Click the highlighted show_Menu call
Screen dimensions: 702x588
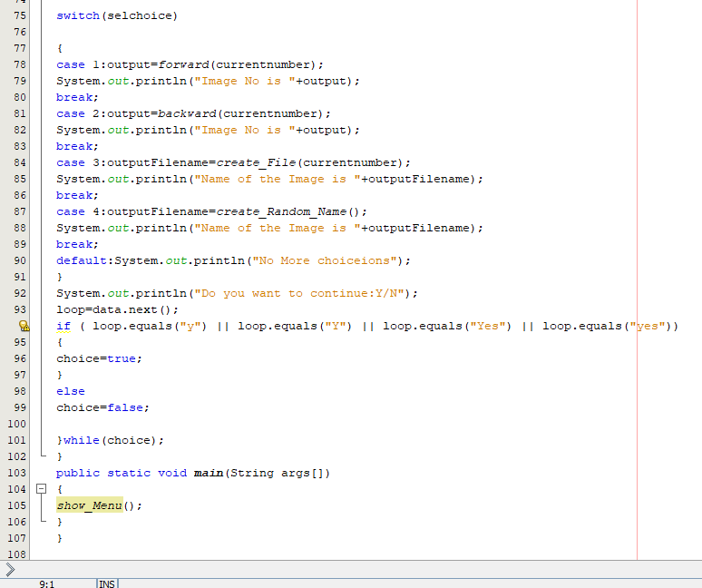(90, 505)
